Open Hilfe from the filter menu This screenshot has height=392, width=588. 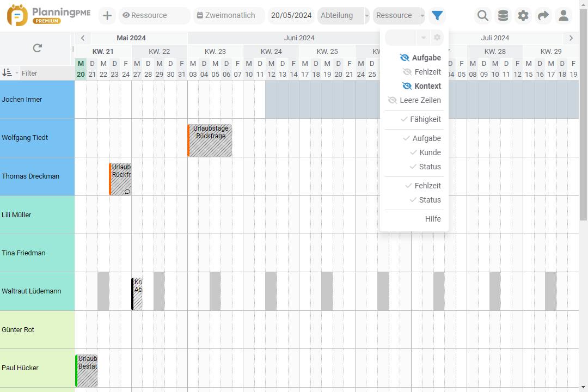click(433, 219)
